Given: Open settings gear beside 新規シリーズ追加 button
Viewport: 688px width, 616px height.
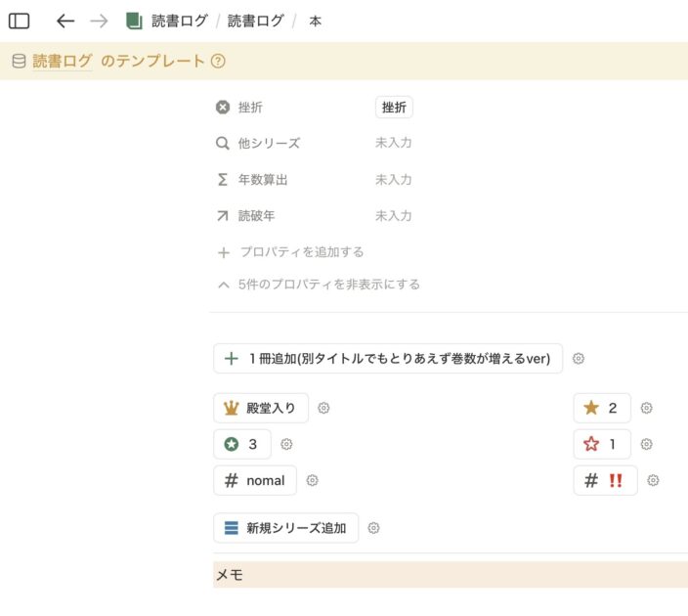Looking at the screenshot, I should point(373,528).
